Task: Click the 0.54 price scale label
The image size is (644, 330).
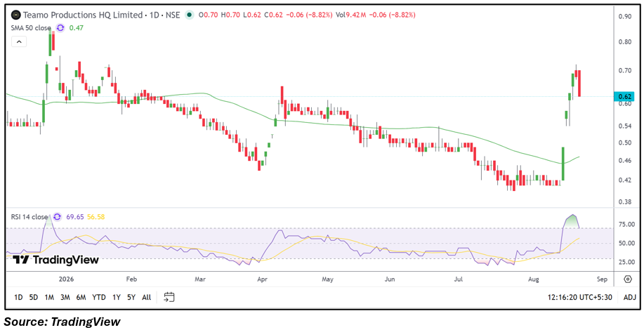Action: (x=624, y=126)
